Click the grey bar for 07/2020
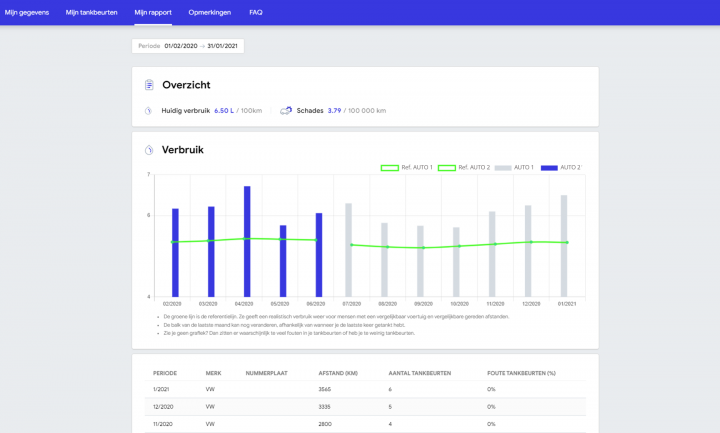The height and width of the screenshot is (433, 720). pyautogui.click(x=349, y=250)
